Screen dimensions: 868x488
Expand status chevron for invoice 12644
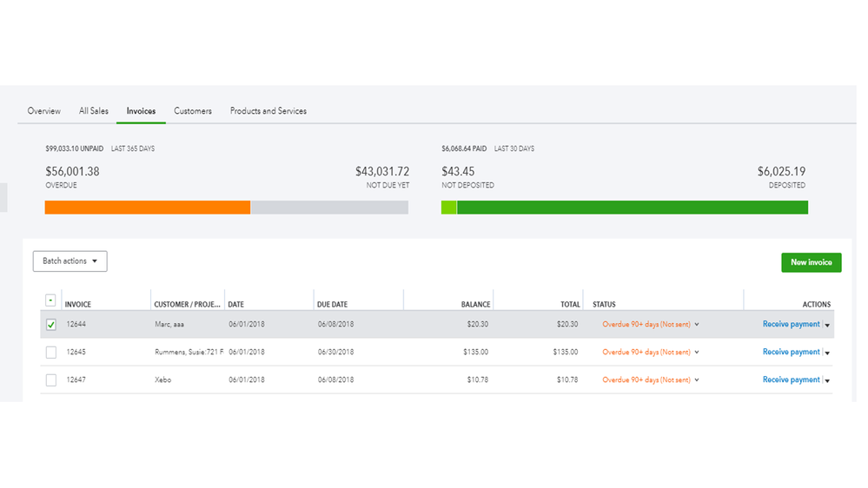pyautogui.click(x=697, y=325)
